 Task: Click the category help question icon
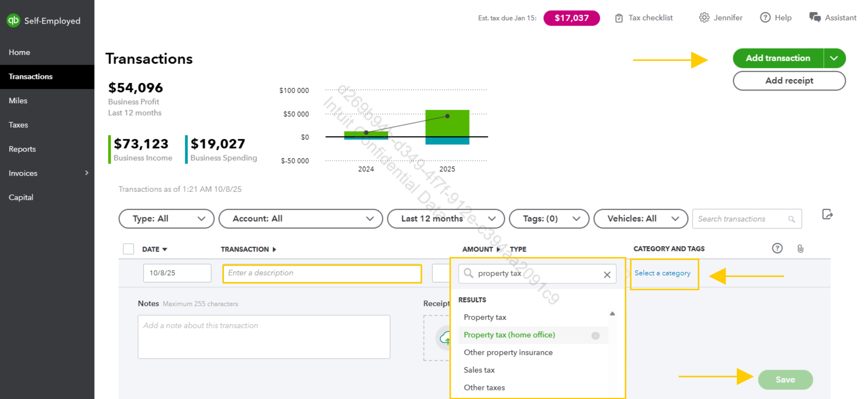(777, 249)
